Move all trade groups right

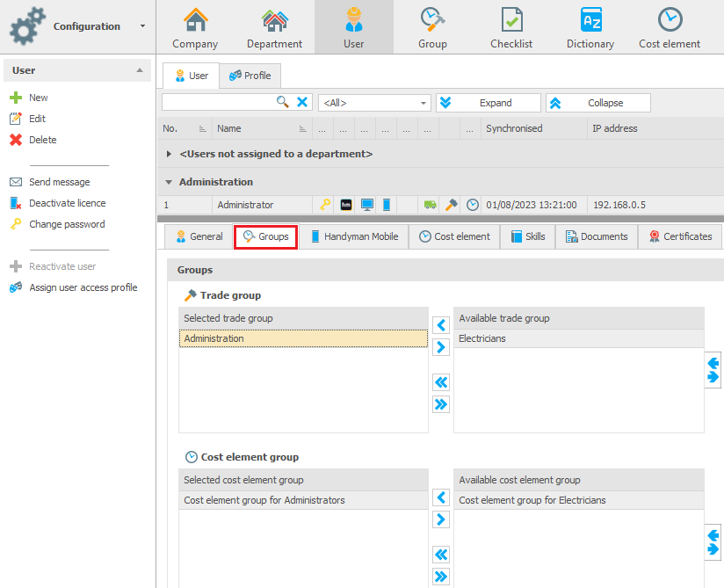441,404
